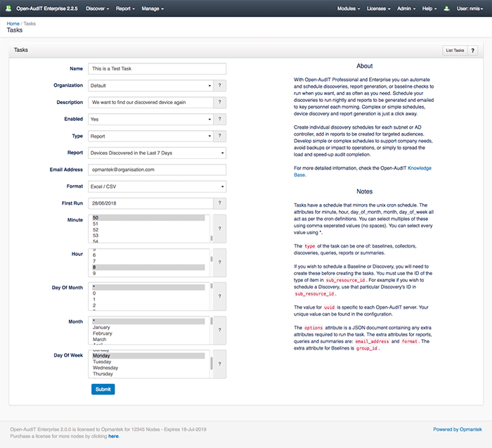Screen dimensions: 492x448
Task: Select March in Month list
Action: 148,339
